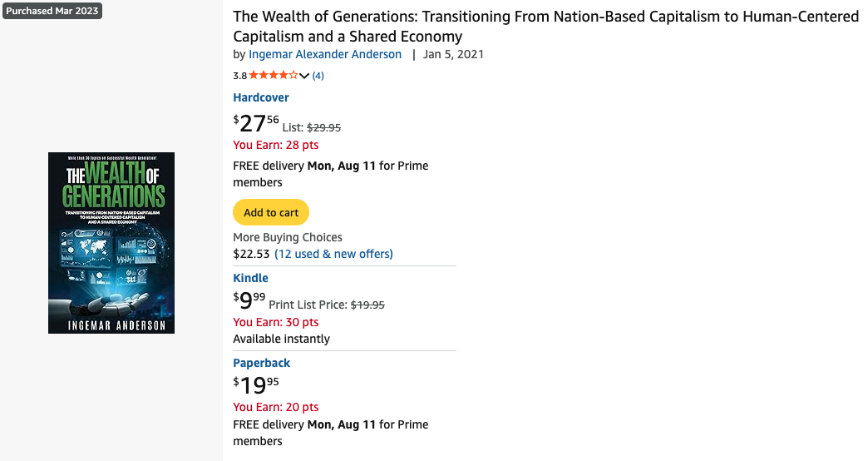Click the Purchased Mar 2023 badge
Screen dimensions: 868x461
(x=52, y=11)
